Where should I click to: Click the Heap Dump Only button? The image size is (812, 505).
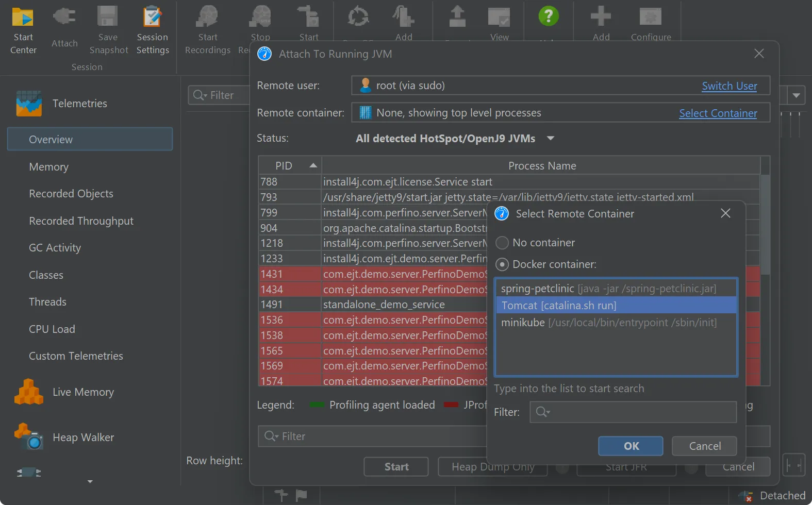(x=493, y=466)
